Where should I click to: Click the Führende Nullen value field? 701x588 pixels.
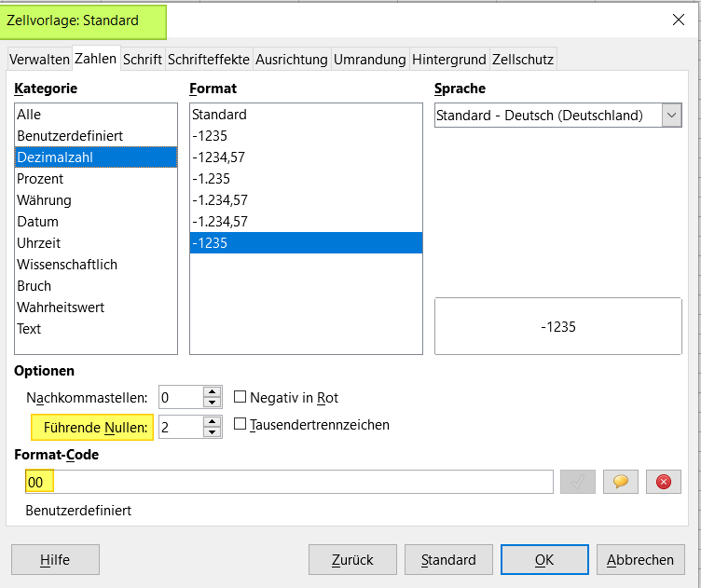181,427
